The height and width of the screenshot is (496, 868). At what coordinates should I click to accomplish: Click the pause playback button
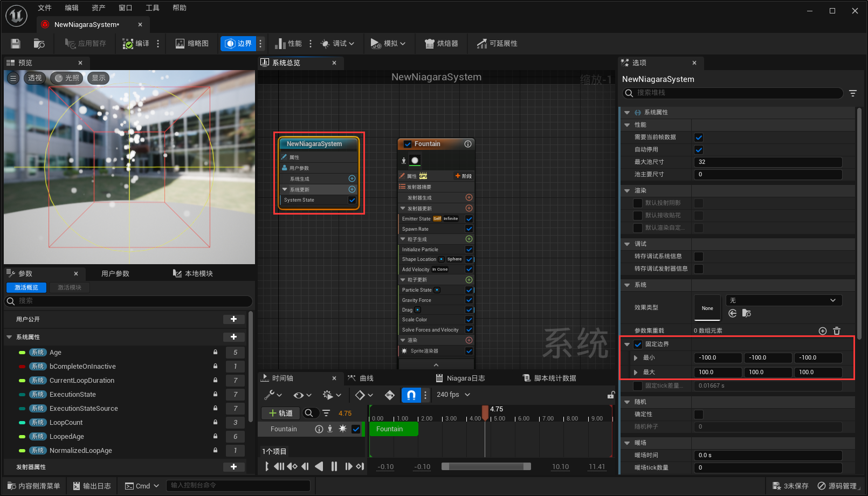334,466
